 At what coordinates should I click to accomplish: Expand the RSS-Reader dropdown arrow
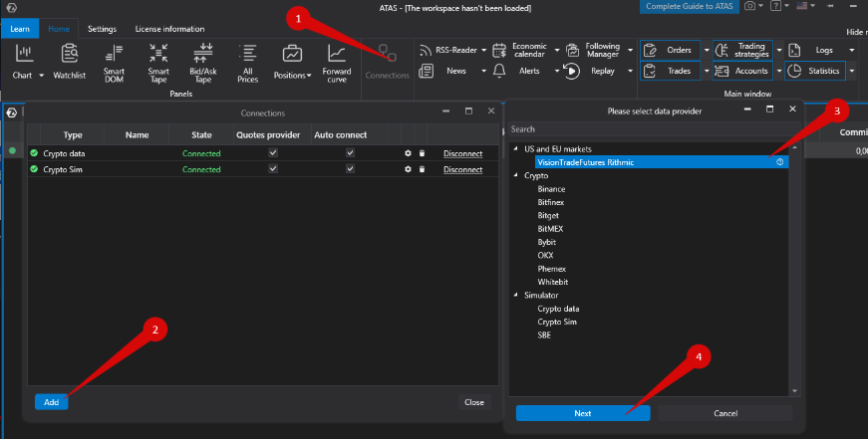[483, 51]
